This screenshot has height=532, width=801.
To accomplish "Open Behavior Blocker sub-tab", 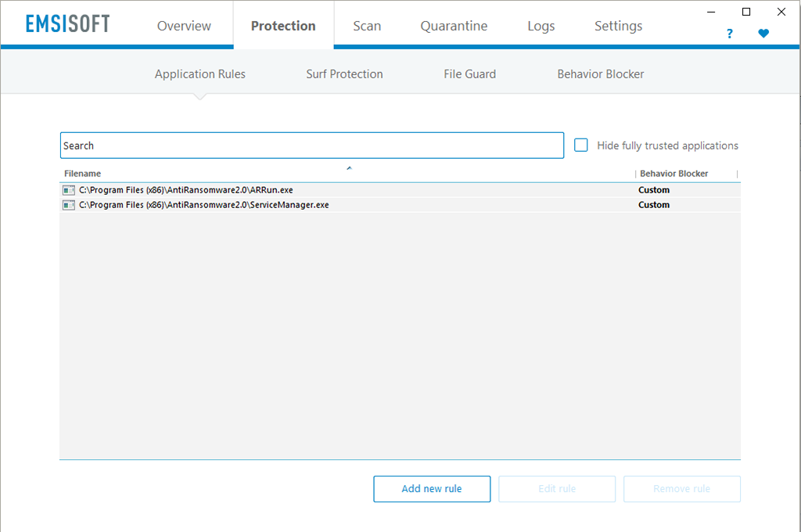I will coord(601,74).
